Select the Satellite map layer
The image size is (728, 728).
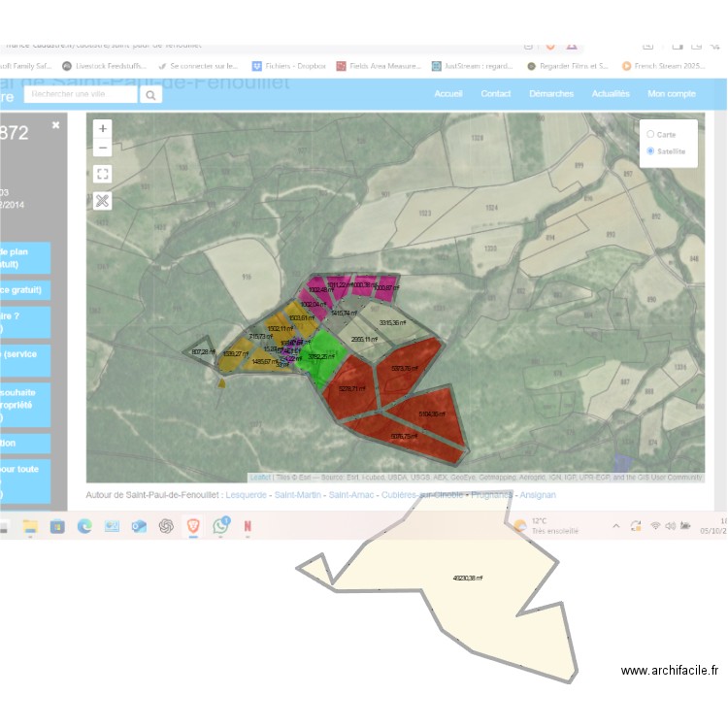(x=650, y=151)
